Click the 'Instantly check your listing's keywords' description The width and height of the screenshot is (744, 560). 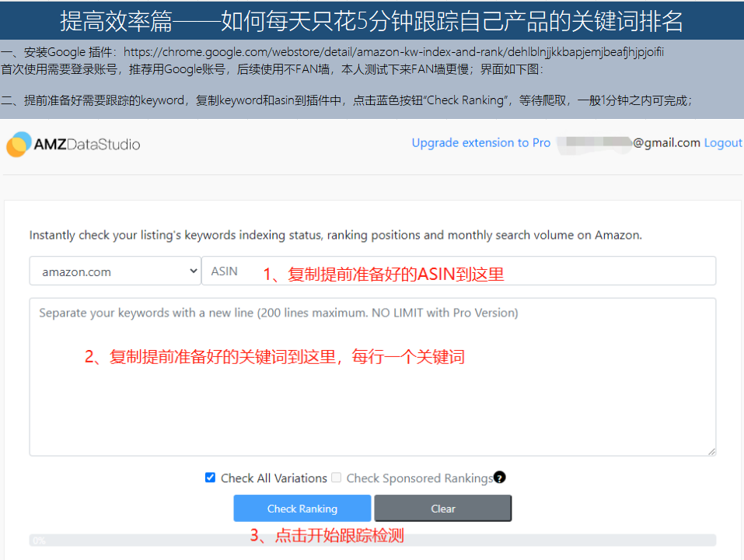(336, 235)
